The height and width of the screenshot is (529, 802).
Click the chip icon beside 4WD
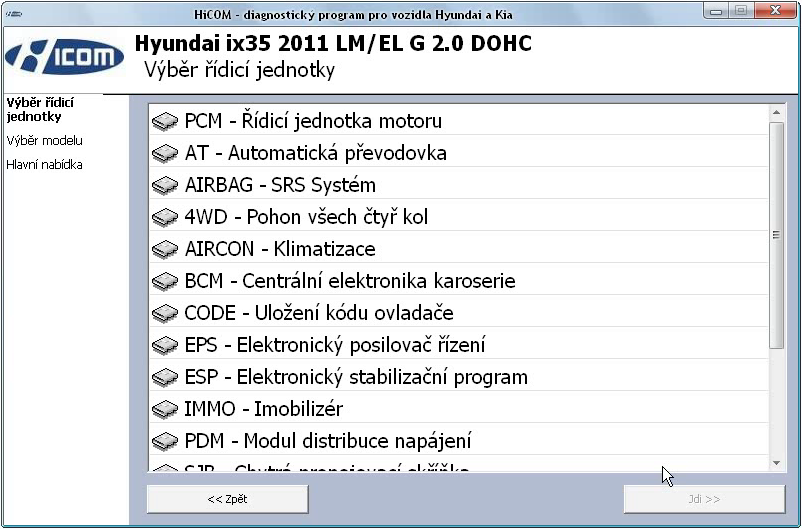(165, 217)
